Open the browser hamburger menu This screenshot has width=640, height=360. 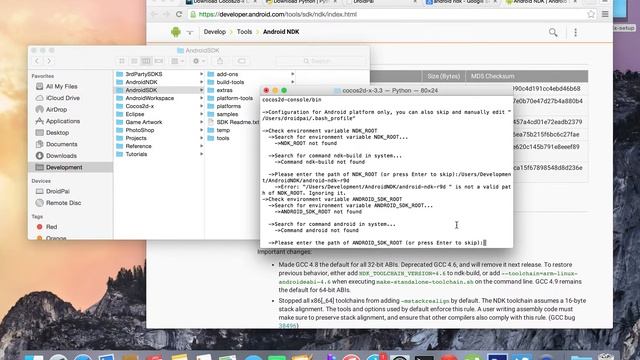[605, 14]
